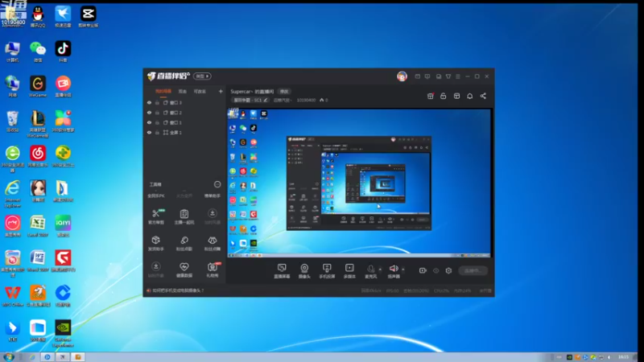
Task: Open Excel 2007 desktop shortcut
Action: tap(38, 226)
